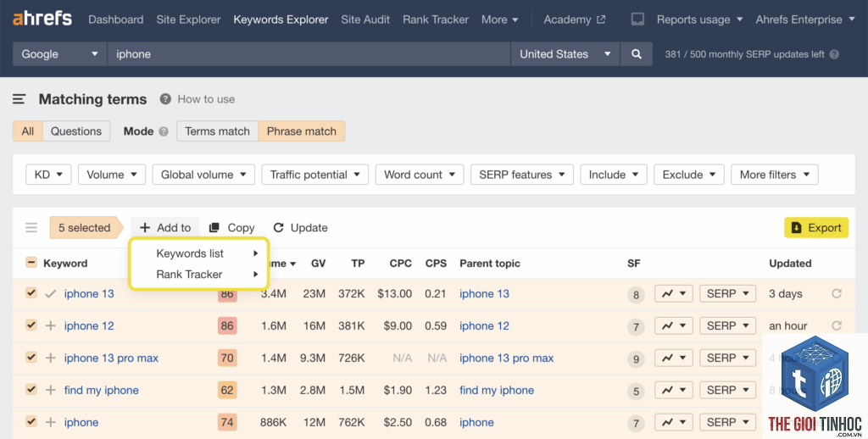Choose Keywords list in Add to menu
The height and width of the screenshot is (439, 868).
pyautogui.click(x=199, y=253)
